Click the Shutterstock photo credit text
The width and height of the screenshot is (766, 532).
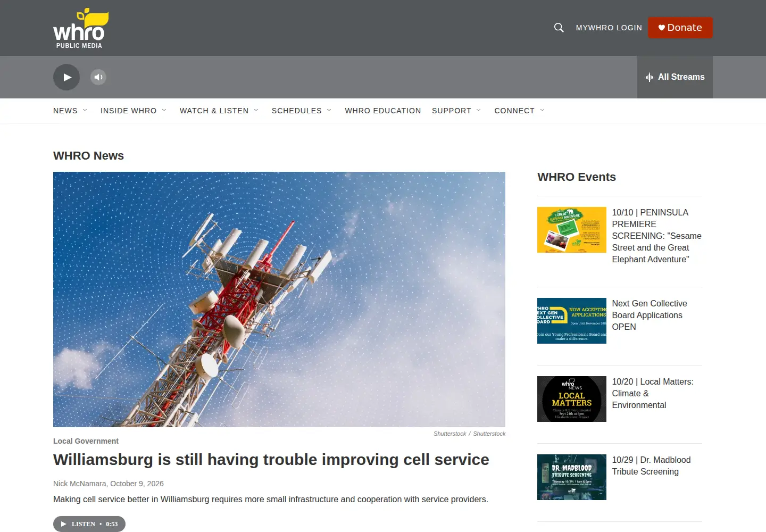pyautogui.click(x=469, y=434)
